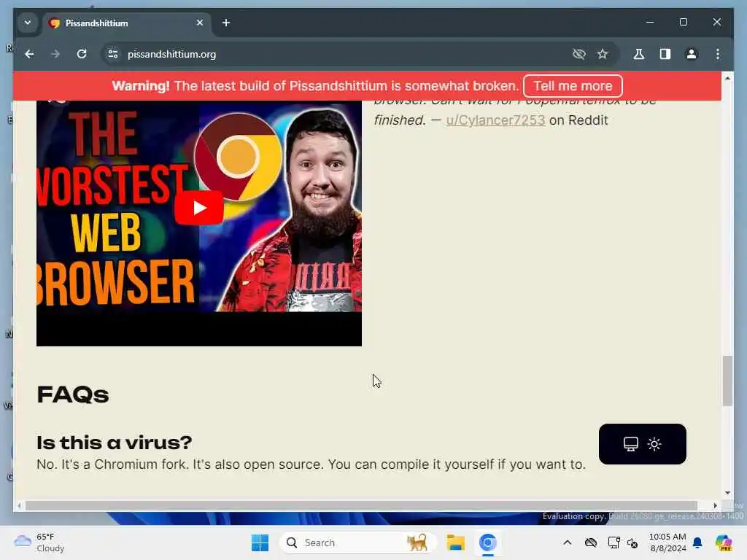Open the Copilot preview icon
The image size is (747, 560).
tap(724, 542)
